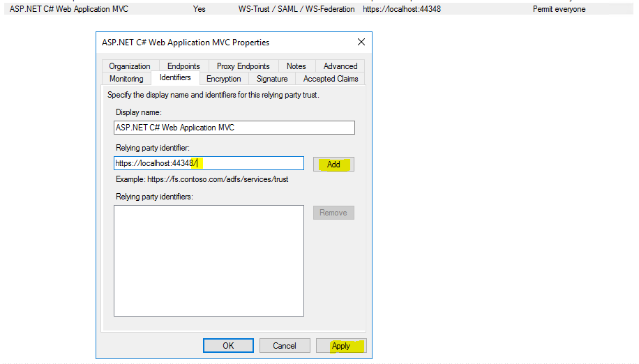Select the Identifiers tab
The height and width of the screenshot is (364, 639).
[x=175, y=77]
